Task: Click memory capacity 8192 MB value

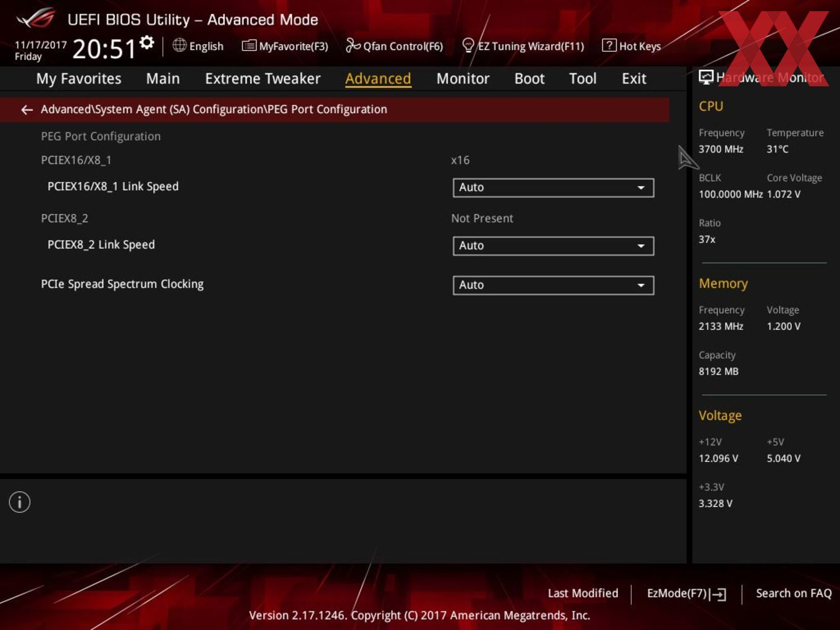Action: click(718, 371)
